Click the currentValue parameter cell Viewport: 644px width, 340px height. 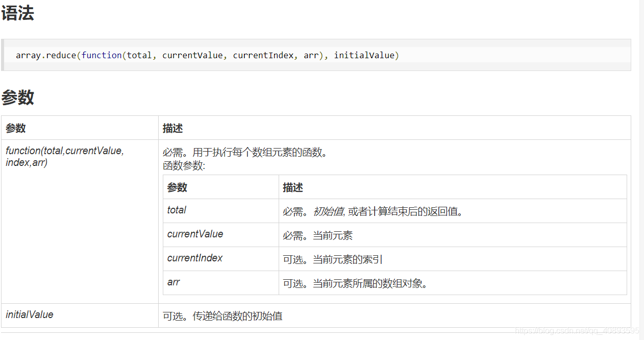coord(221,235)
